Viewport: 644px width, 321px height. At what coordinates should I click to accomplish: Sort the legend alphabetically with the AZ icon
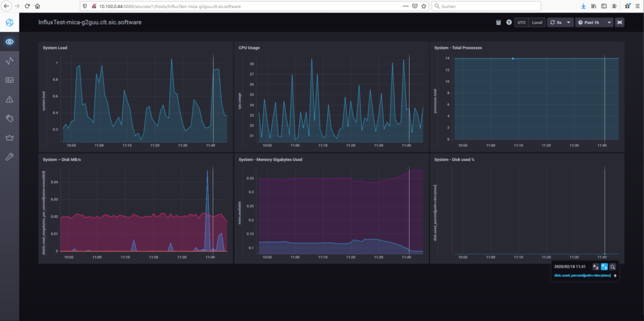[595, 267]
